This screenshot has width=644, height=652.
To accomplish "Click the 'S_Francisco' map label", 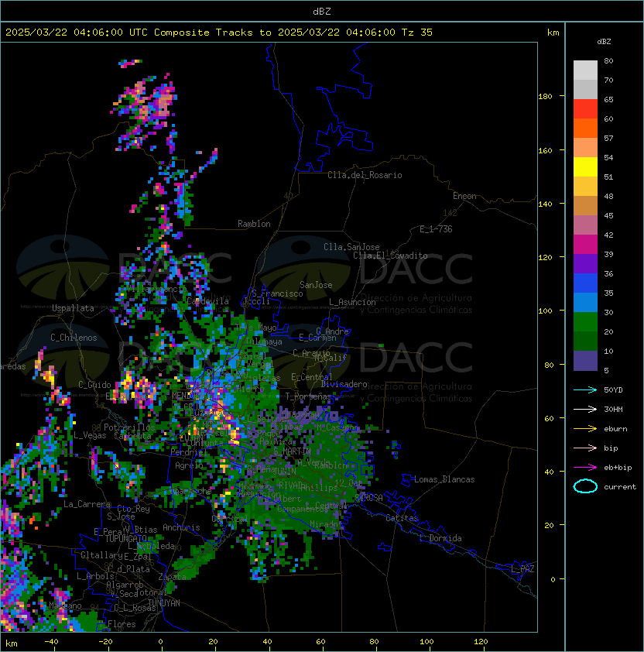I will pos(277,293).
